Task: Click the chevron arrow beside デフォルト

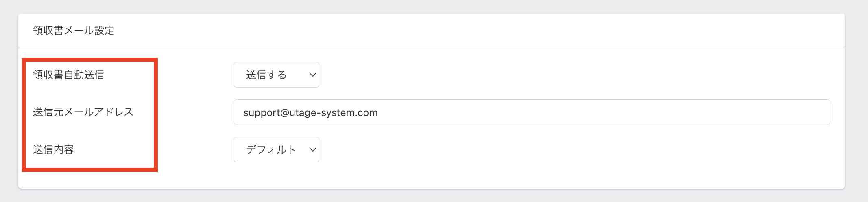Action: [x=312, y=149]
